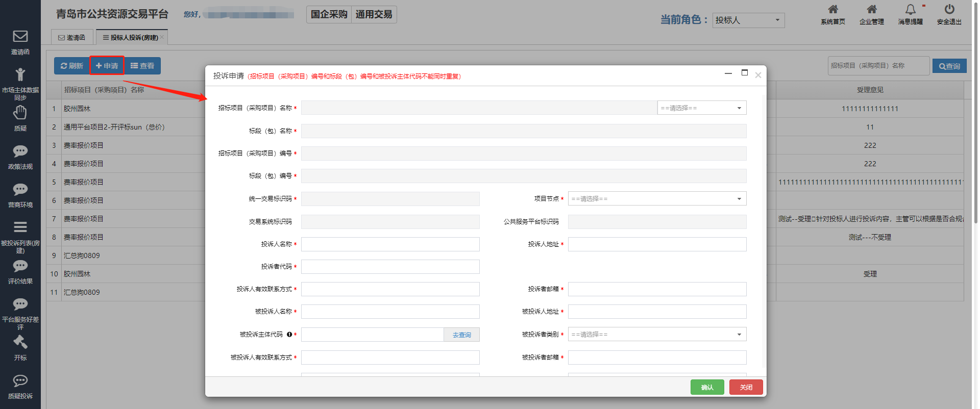Focus the 被投诉主体代码 input field
Viewport: 980px width, 409px height.
373,335
